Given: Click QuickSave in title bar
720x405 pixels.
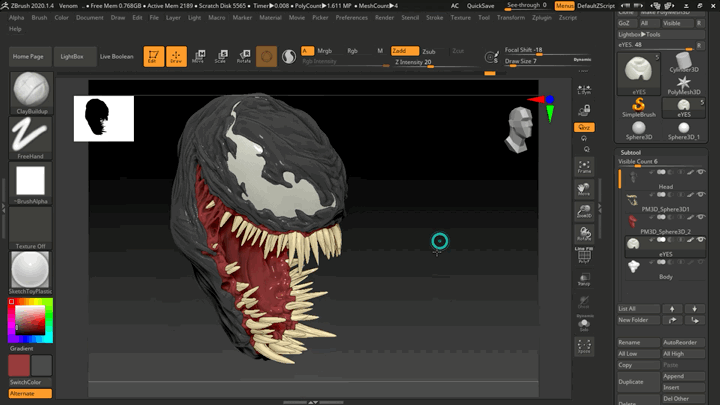Looking at the screenshot, I should click(480, 6).
